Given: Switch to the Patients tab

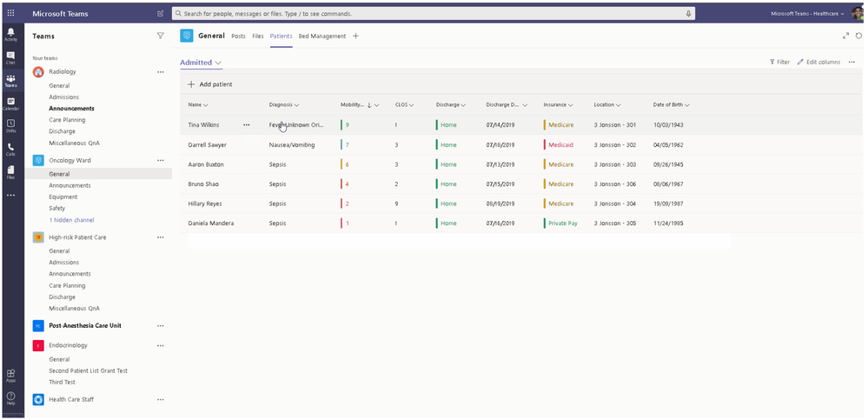Looking at the screenshot, I should (282, 36).
